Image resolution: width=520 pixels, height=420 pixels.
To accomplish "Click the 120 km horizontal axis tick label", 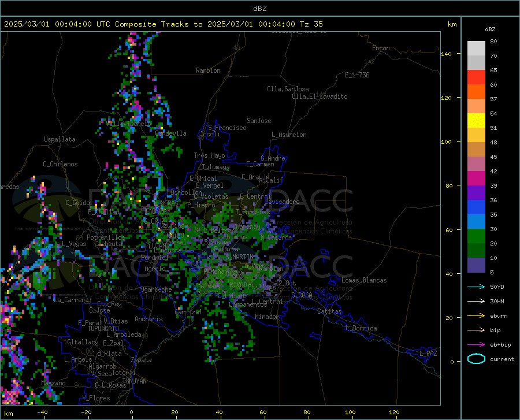I will click(394, 412).
